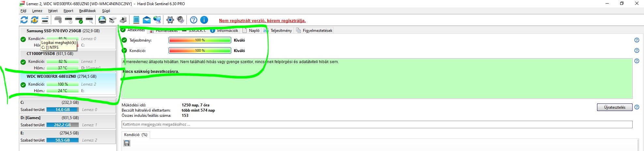Click the globe with monitor network icon
This screenshot has height=151, width=644.
click(157, 20)
